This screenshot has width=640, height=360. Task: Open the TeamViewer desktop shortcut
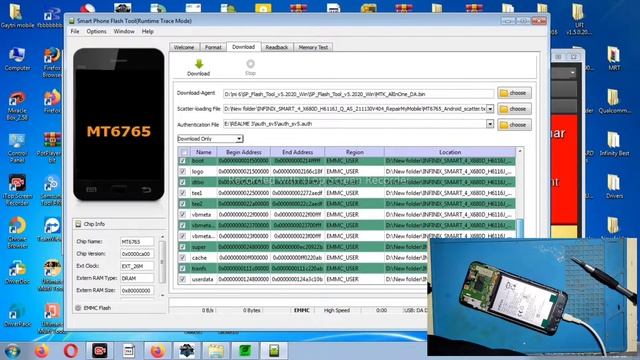coord(52,230)
